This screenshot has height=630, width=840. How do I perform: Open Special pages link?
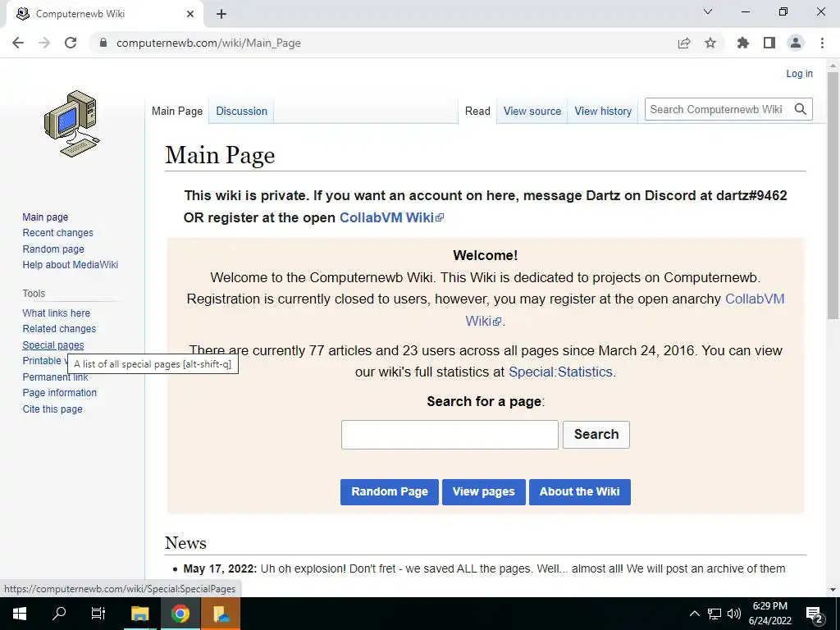point(53,345)
